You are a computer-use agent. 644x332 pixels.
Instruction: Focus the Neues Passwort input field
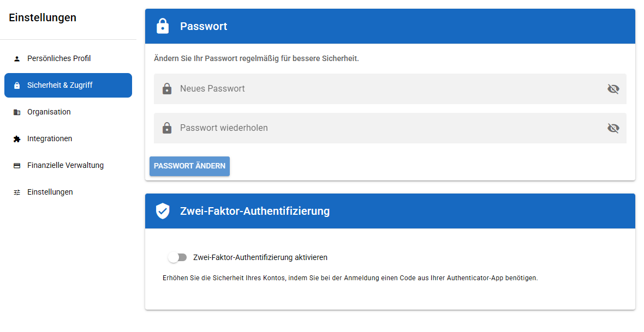390,89
